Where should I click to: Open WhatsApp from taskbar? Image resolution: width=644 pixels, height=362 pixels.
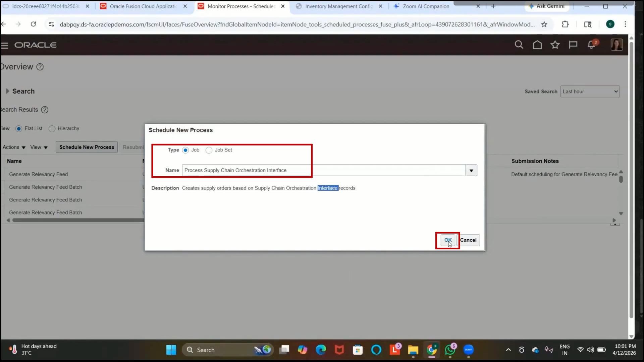click(x=450, y=350)
